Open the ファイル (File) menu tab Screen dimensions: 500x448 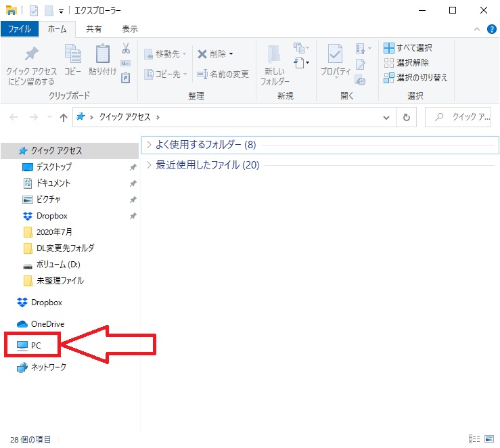tap(20, 29)
